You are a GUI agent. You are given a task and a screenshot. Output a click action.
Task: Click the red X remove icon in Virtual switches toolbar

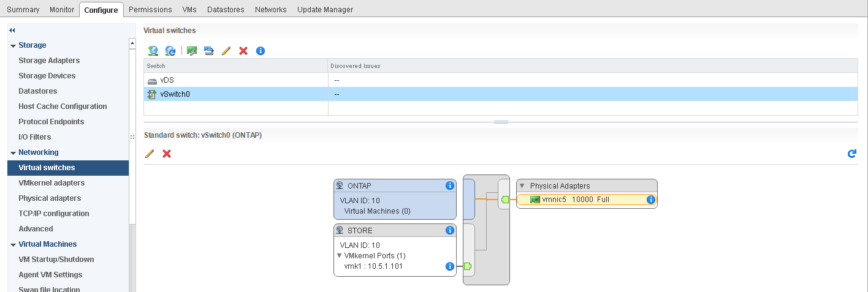[243, 51]
